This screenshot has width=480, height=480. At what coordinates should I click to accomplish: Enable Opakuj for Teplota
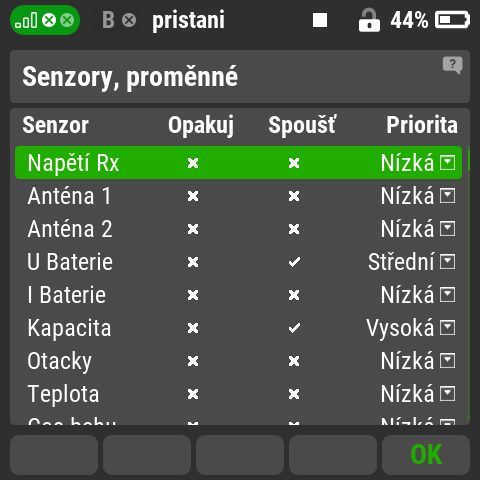193,394
